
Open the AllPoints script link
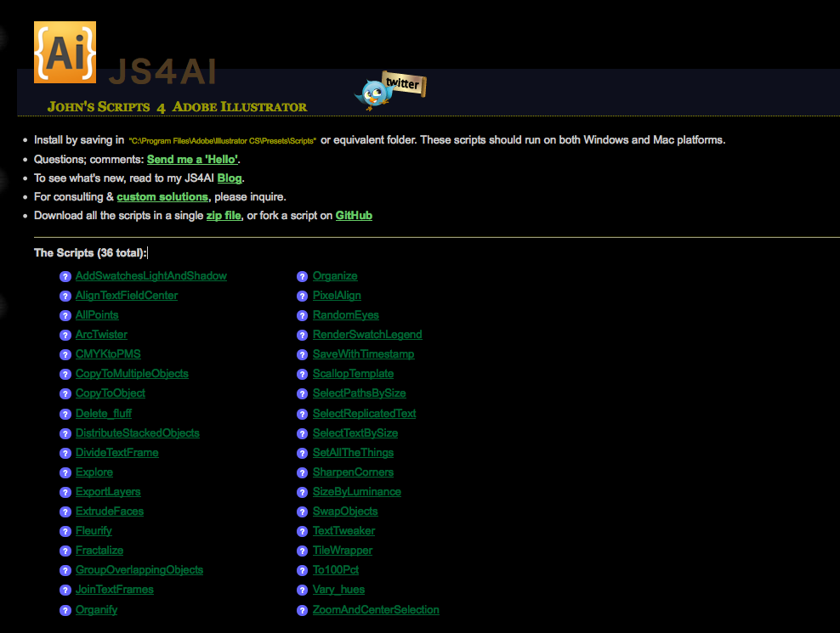click(97, 315)
